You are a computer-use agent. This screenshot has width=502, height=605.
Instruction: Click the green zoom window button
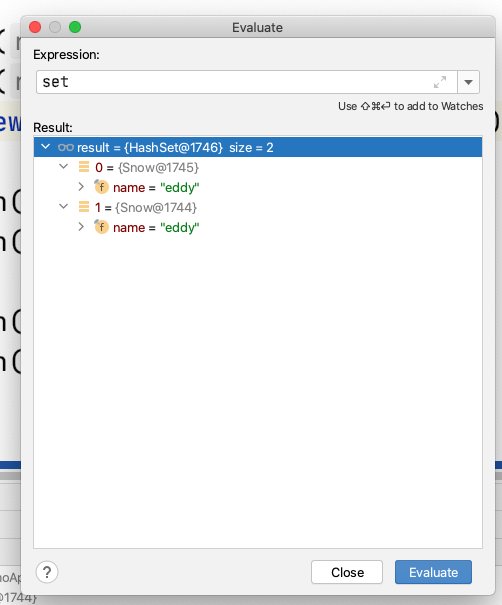click(x=75, y=27)
